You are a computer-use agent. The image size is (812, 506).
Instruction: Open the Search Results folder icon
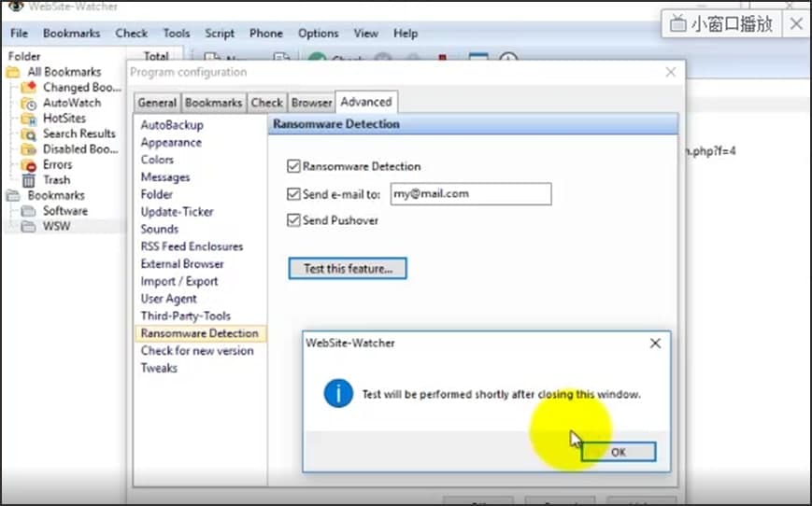click(28, 134)
